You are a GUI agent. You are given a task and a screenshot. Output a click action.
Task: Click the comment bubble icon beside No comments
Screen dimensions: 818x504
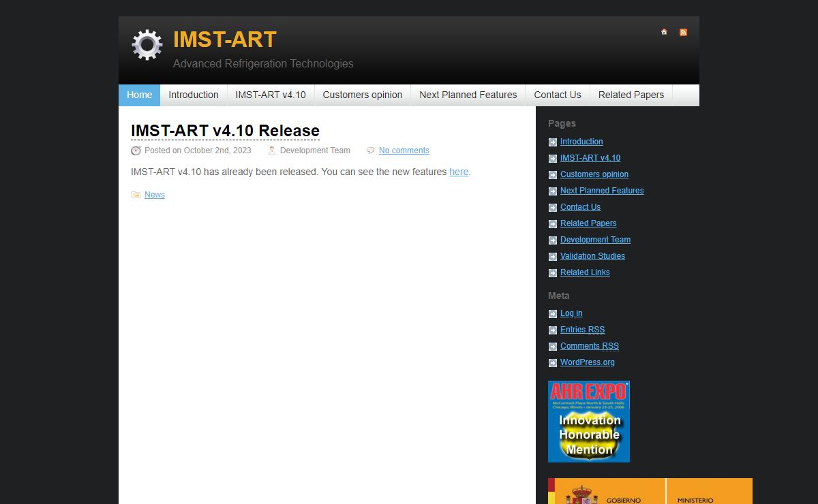(x=371, y=151)
